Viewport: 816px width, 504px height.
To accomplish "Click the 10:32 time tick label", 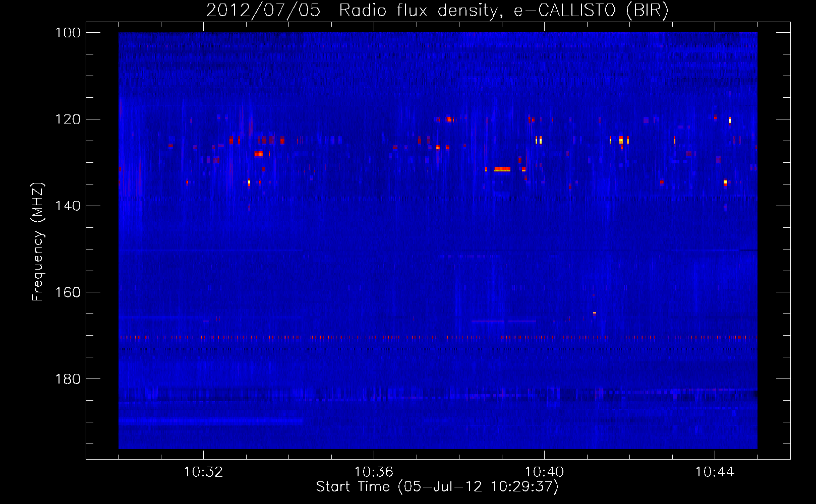I will click(203, 472).
